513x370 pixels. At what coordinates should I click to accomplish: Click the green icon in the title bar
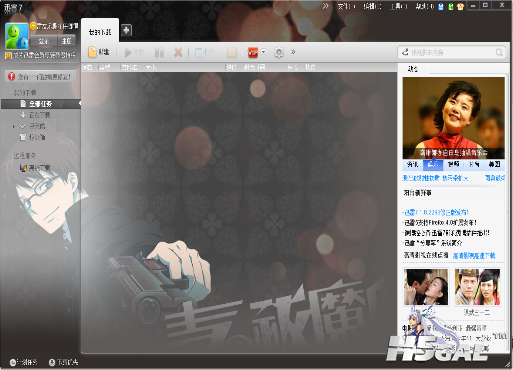(x=451, y=6)
